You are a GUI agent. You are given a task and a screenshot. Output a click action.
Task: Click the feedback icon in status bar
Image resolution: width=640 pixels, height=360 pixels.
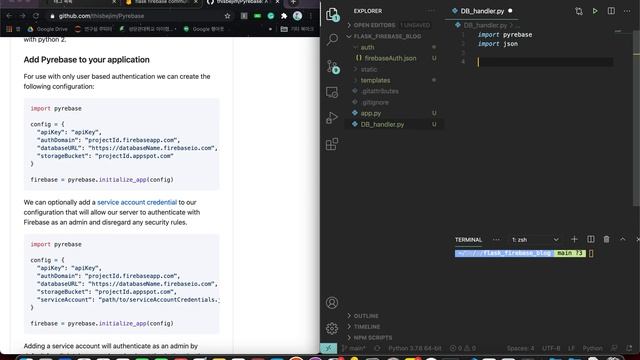[614, 348]
